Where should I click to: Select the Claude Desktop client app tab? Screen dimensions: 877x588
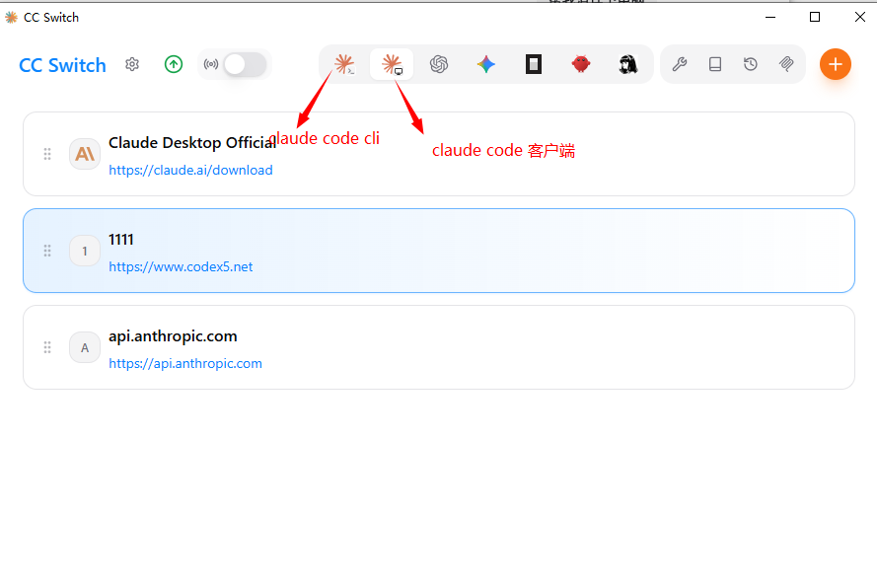[392, 64]
